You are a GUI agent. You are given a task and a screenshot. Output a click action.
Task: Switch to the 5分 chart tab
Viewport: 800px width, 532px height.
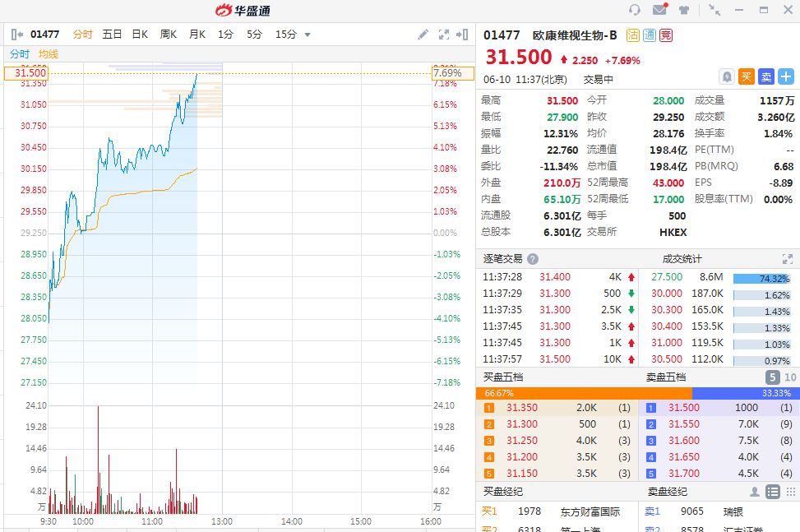[x=254, y=35]
